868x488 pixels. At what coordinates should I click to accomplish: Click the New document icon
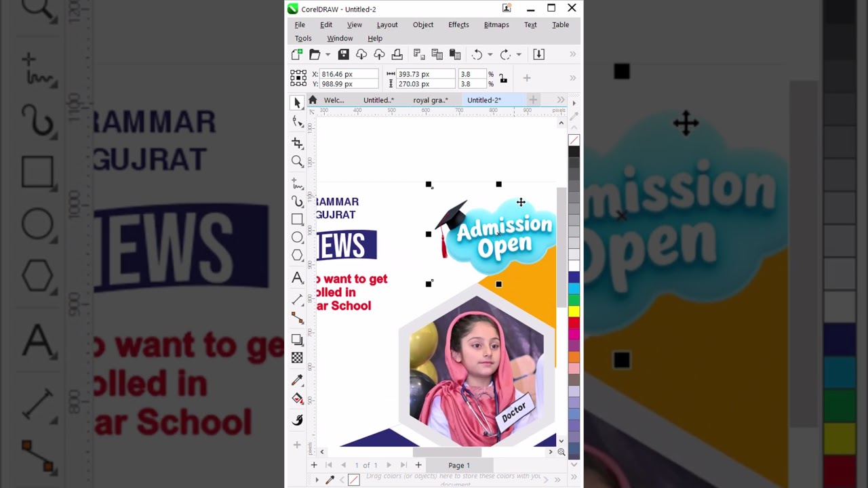click(296, 54)
